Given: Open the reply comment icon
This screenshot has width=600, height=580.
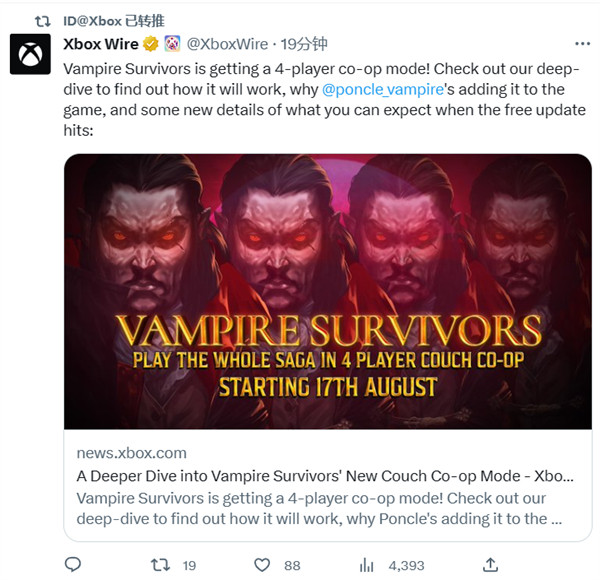Looking at the screenshot, I should coord(73,565).
